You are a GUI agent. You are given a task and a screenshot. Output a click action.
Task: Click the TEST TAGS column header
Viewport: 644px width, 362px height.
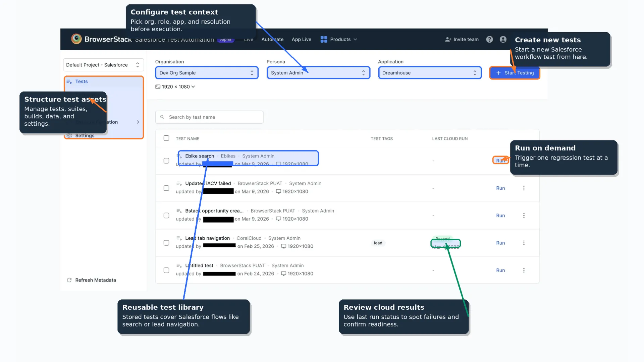pyautogui.click(x=382, y=138)
